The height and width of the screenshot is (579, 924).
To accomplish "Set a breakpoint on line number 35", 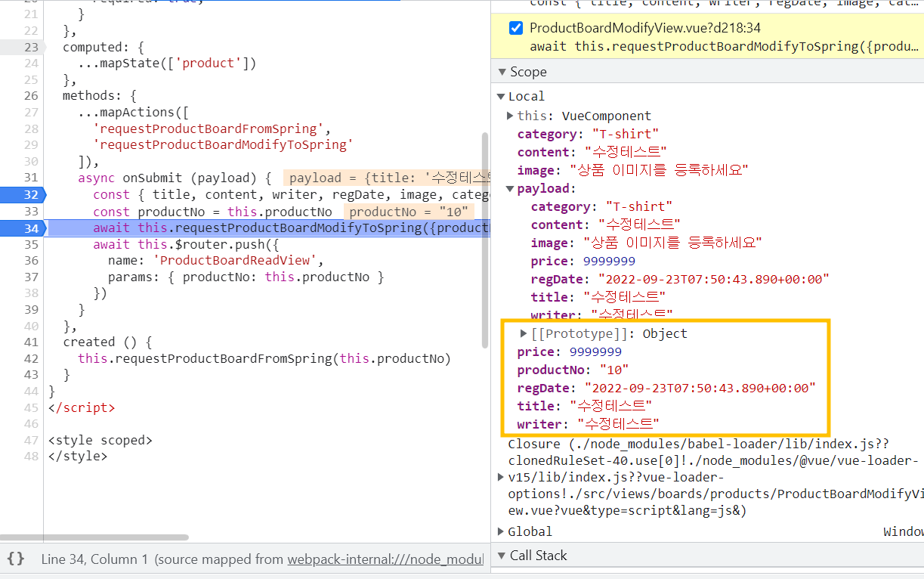I will pos(31,245).
